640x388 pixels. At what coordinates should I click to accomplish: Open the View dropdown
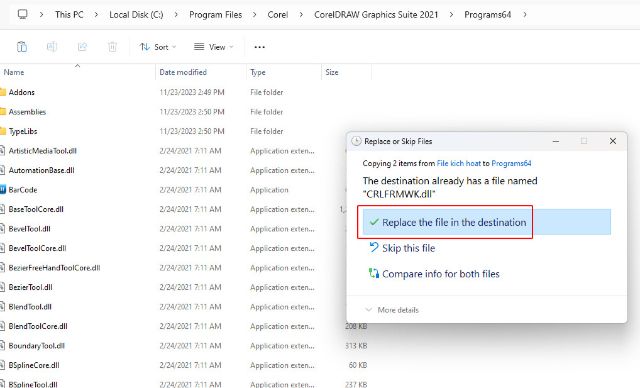point(213,47)
